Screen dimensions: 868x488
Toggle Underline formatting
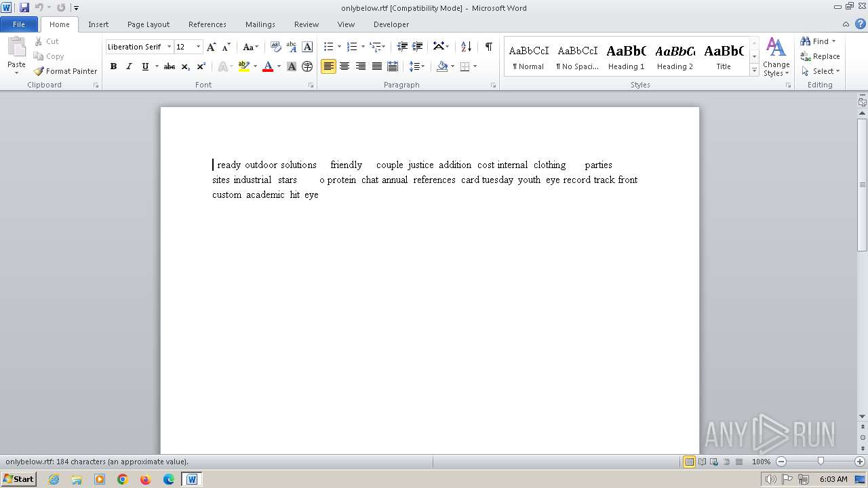click(144, 66)
